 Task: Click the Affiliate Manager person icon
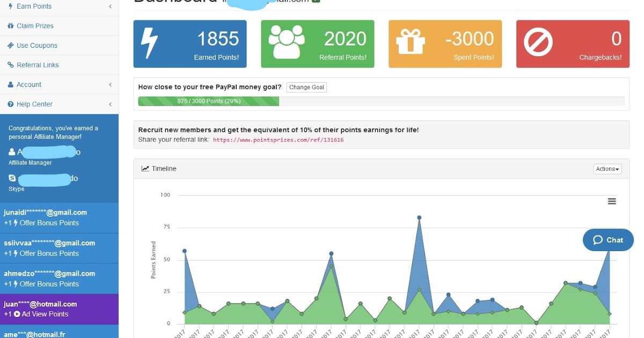(12, 152)
